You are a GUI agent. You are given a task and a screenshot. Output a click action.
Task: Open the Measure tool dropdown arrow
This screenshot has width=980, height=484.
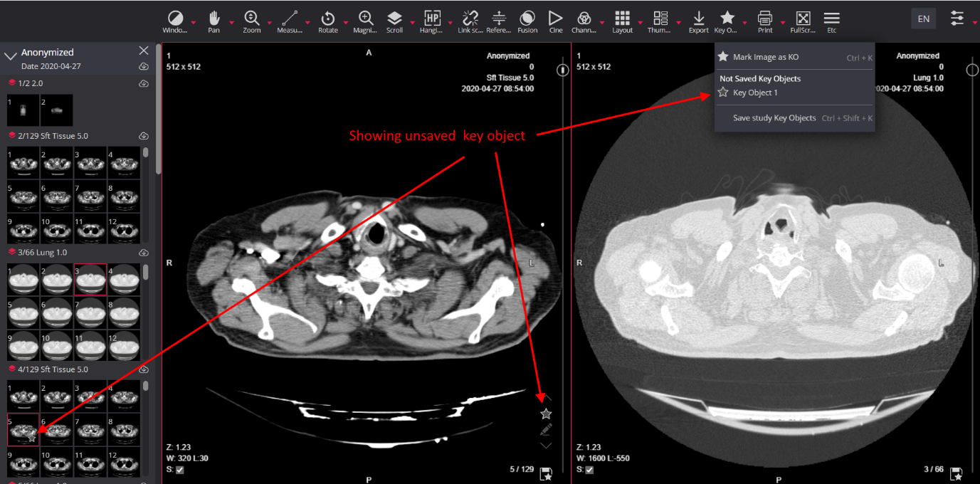tap(307, 23)
